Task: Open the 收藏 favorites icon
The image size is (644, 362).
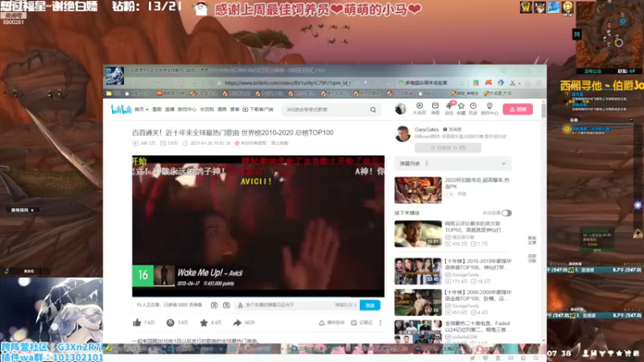Action: (x=461, y=109)
